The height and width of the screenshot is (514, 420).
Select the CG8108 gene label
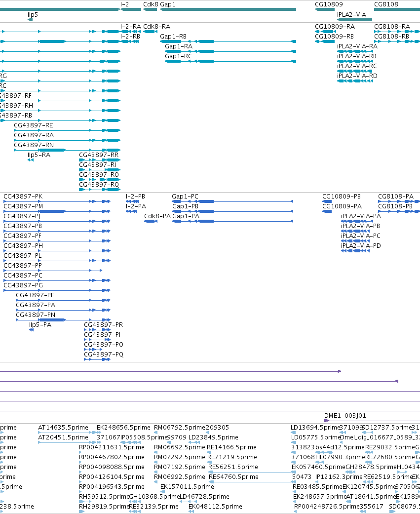pos(386,4)
